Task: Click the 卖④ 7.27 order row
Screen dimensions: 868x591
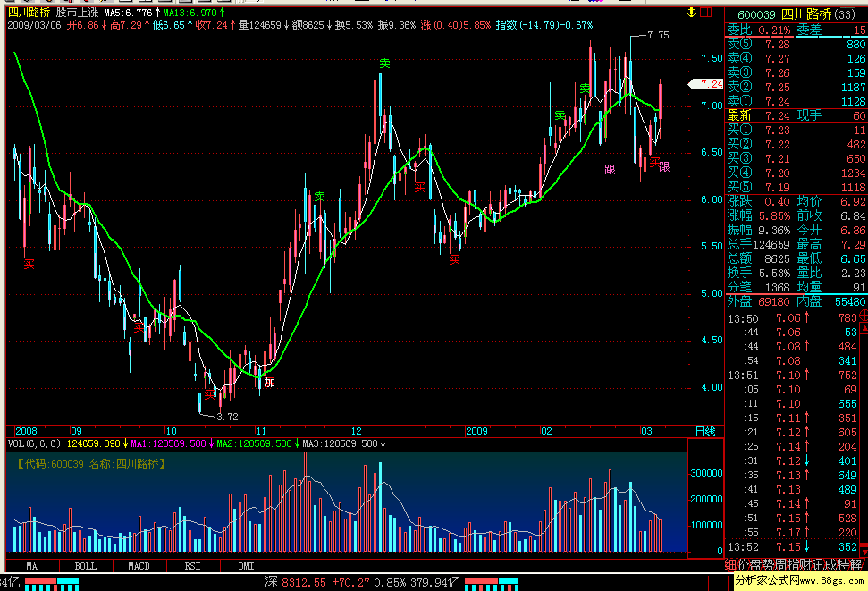Action: click(796, 59)
